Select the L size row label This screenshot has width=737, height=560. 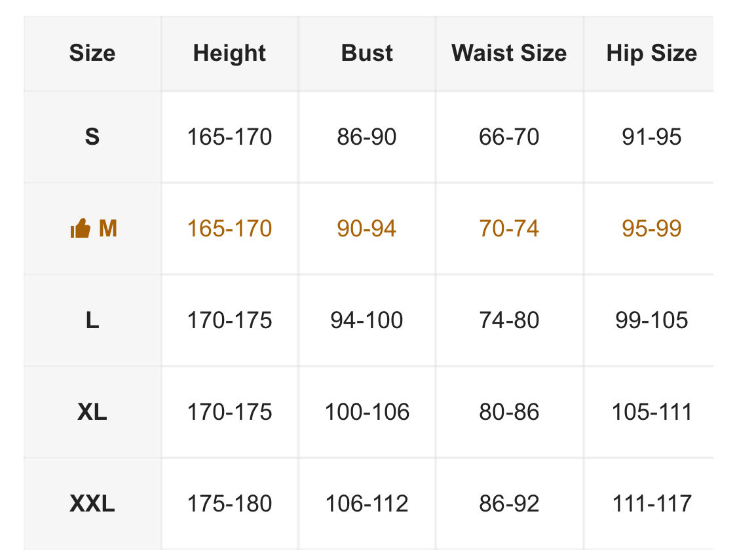click(x=92, y=320)
